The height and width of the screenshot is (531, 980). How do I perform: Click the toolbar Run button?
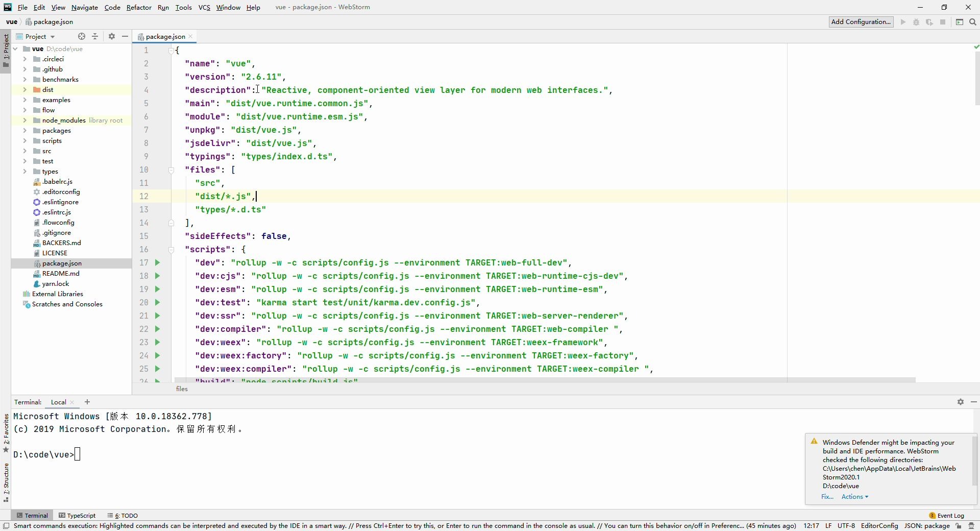(x=903, y=22)
